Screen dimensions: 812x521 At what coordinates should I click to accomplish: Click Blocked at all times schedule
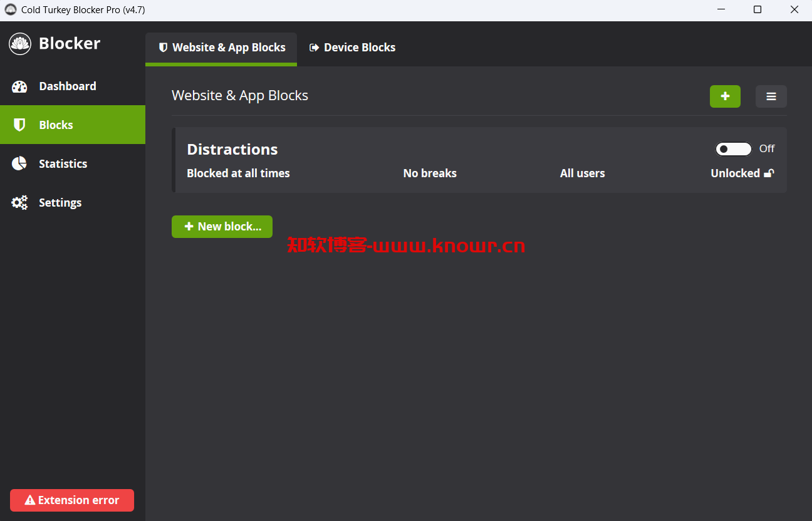click(x=239, y=173)
